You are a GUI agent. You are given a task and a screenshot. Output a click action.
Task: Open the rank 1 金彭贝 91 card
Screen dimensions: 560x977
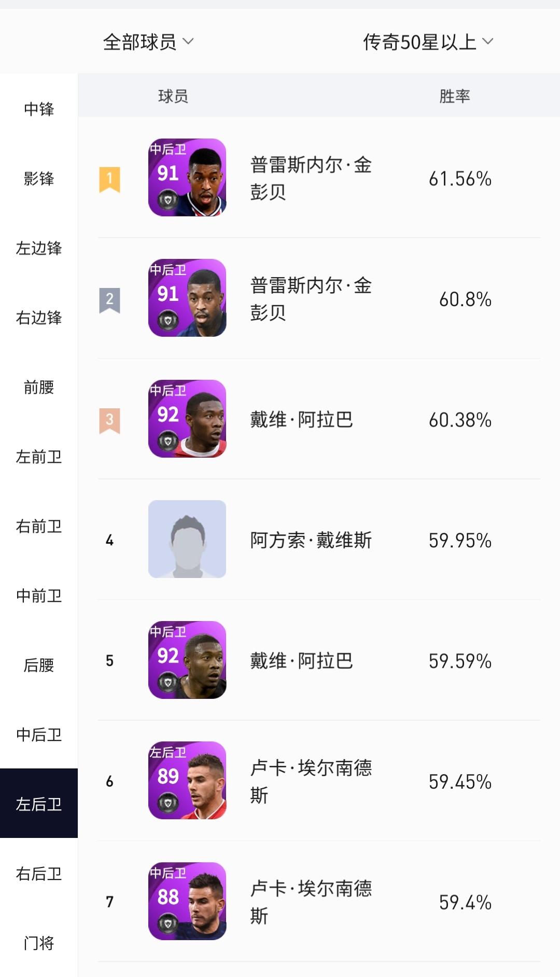187,177
